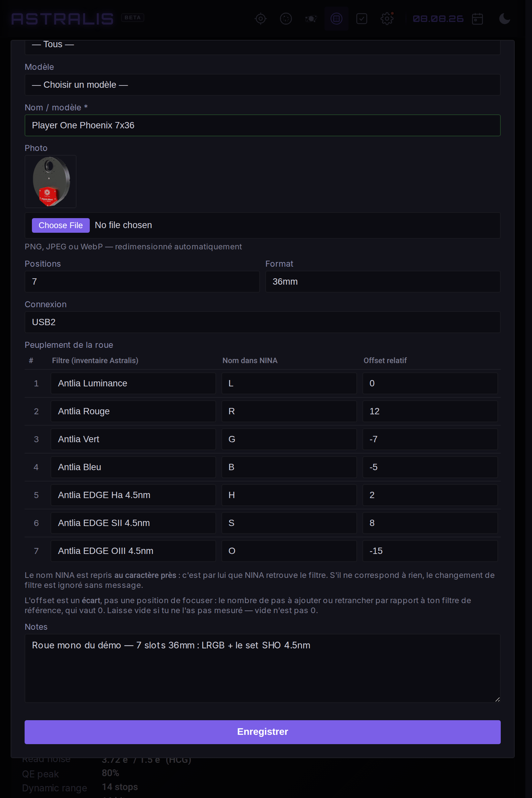532x798 pixels.
Task: Open the "Choisir un modèle" dropdown
Action: click(x=263, y=85)
